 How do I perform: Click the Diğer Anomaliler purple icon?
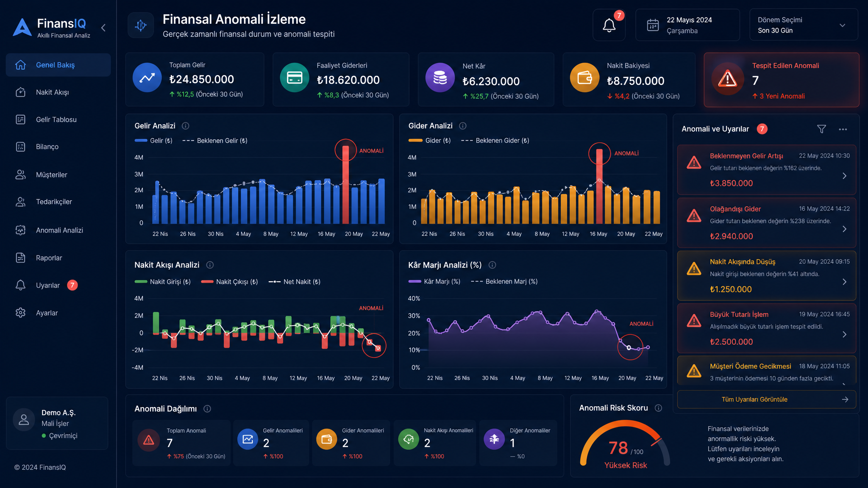click(x=494, y=439)
